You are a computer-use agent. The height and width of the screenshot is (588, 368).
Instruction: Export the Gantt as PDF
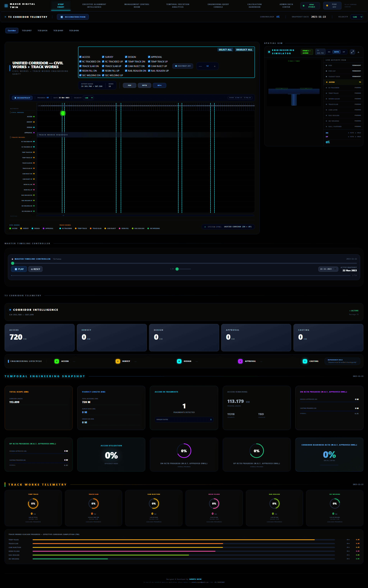130,85
